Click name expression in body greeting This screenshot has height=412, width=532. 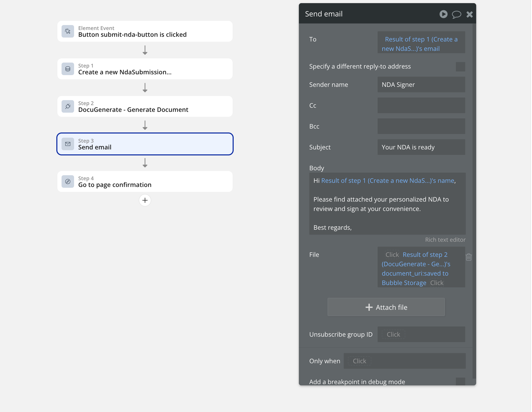click(388, 181)
